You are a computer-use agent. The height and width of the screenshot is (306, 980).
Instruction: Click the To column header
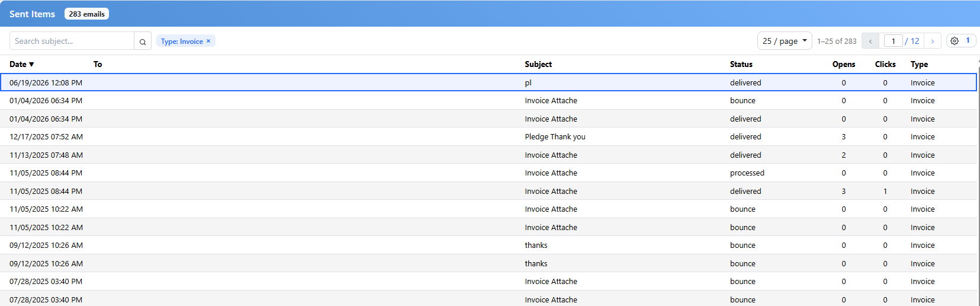tap(98, 64)
